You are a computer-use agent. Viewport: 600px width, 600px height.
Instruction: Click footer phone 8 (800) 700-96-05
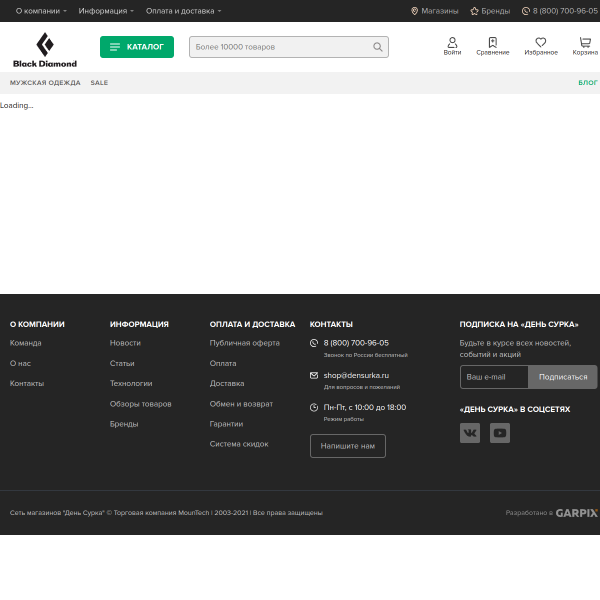356,343
